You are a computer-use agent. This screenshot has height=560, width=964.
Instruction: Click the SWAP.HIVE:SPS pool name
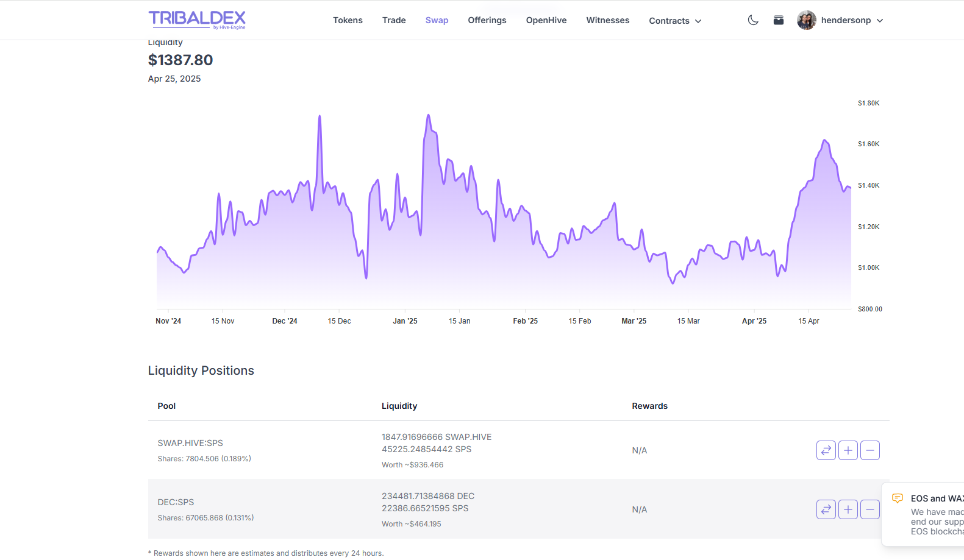click(x=190, y=443)
